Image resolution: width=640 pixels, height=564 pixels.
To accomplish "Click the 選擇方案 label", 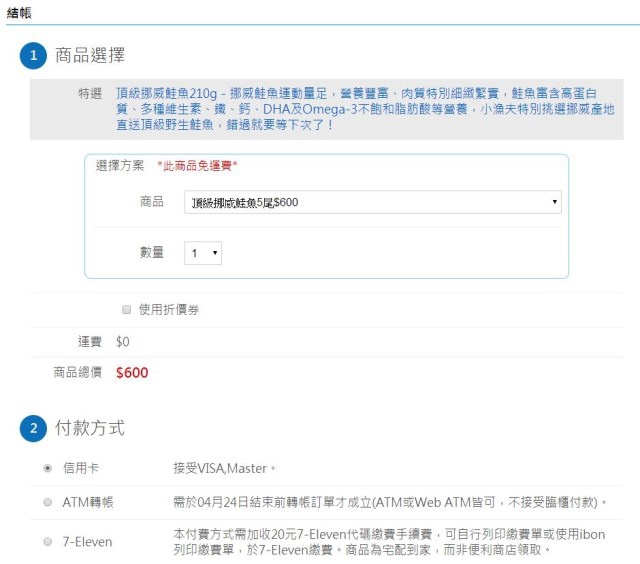I will click(x=120, y=166).
